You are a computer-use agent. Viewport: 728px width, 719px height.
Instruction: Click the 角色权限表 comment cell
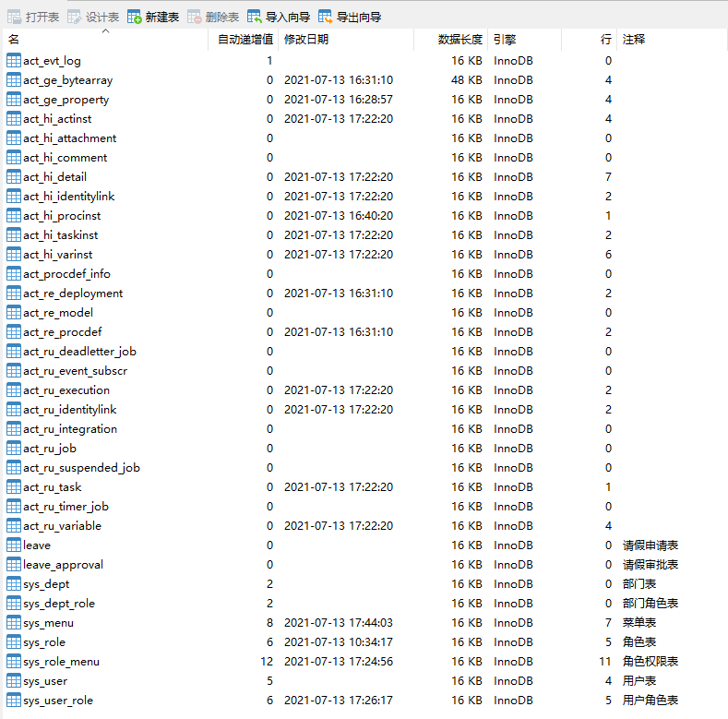pyautogui.click(x=650, y=662)
